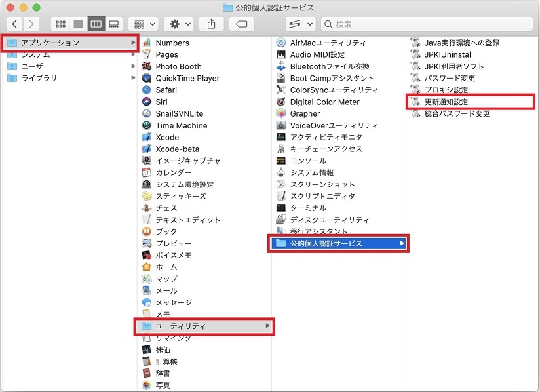Click the システム環境設定 icon
540x392 pixels.
(x=146, y=184)
